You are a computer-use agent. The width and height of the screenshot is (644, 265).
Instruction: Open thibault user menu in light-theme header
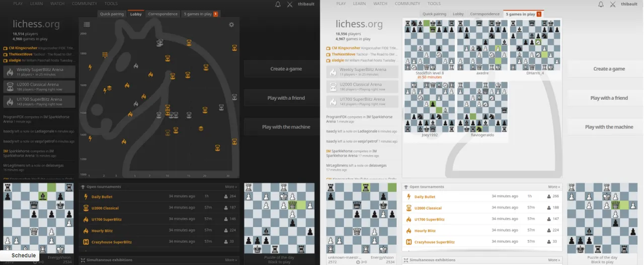pyautogui.click(x=628, y=4)
